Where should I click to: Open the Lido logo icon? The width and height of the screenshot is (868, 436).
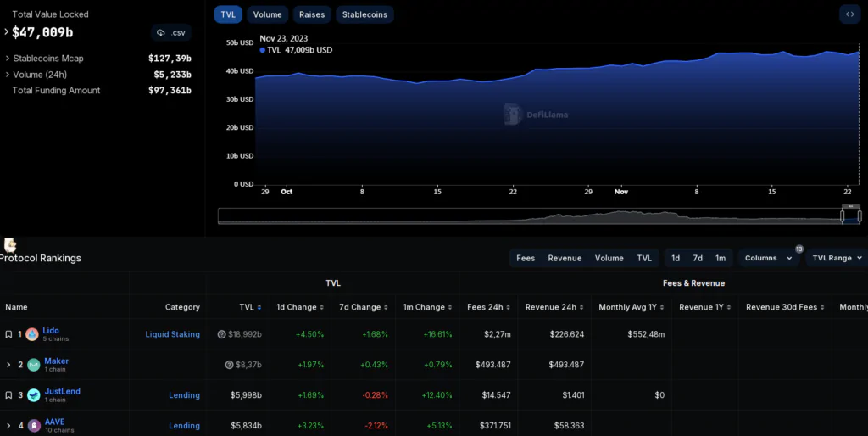[x=32, y=334]
